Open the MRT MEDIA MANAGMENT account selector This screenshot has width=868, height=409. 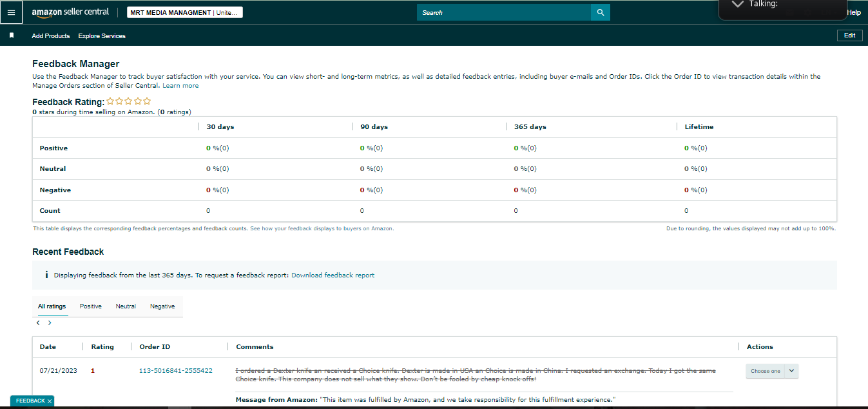pos(184,12)
